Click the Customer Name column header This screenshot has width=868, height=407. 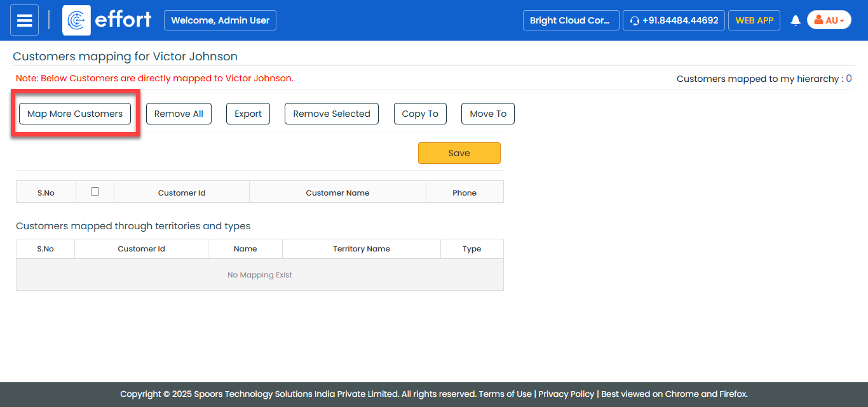(337, 192)
